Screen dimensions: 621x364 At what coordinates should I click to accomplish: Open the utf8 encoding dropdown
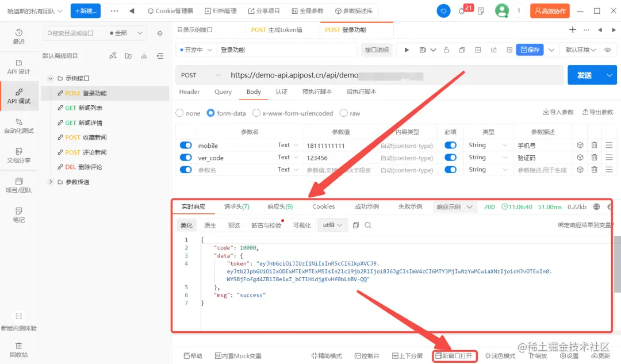pyautogui.click(x=332, y=225)
